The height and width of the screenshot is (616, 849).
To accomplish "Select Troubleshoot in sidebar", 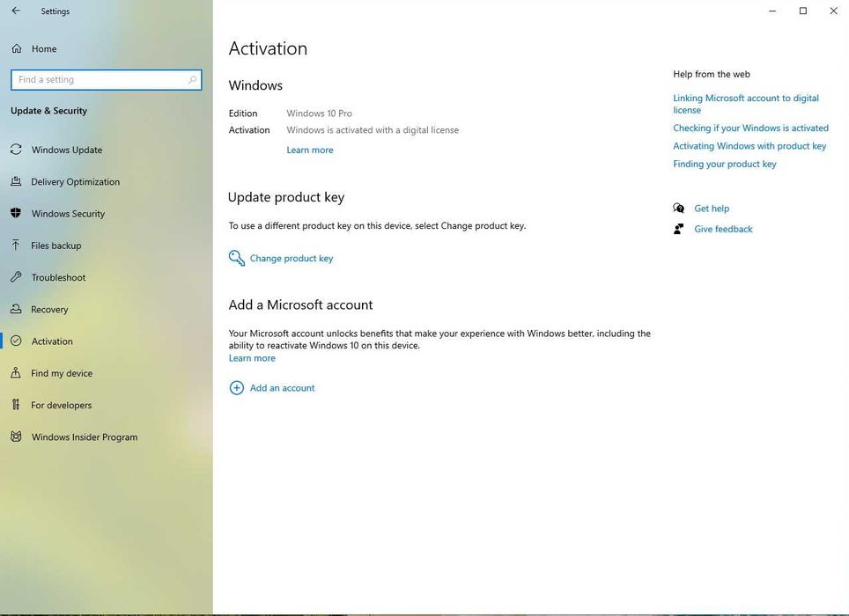I will coord(106,277).
